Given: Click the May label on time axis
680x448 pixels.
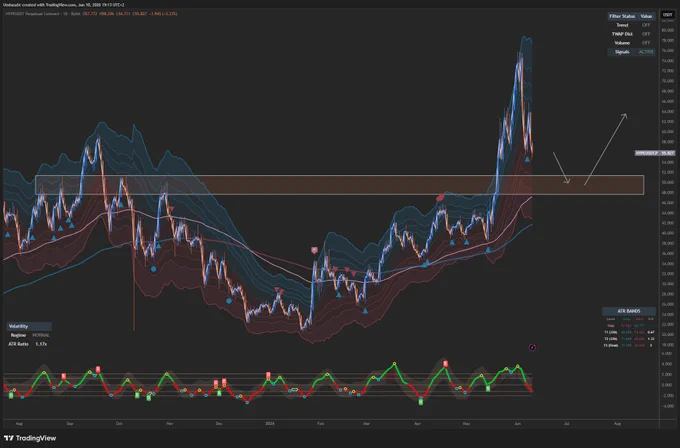Looking at the screenshot, I should 467,424.
